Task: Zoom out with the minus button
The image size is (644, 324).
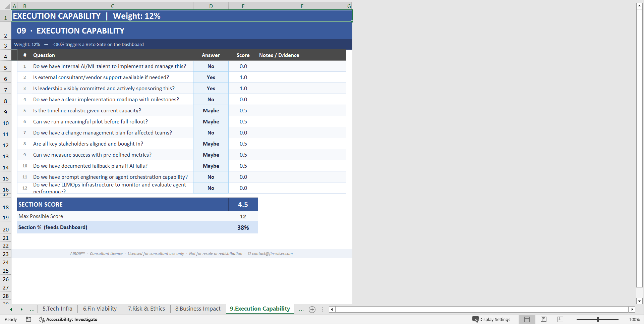Action: [573, 319]
